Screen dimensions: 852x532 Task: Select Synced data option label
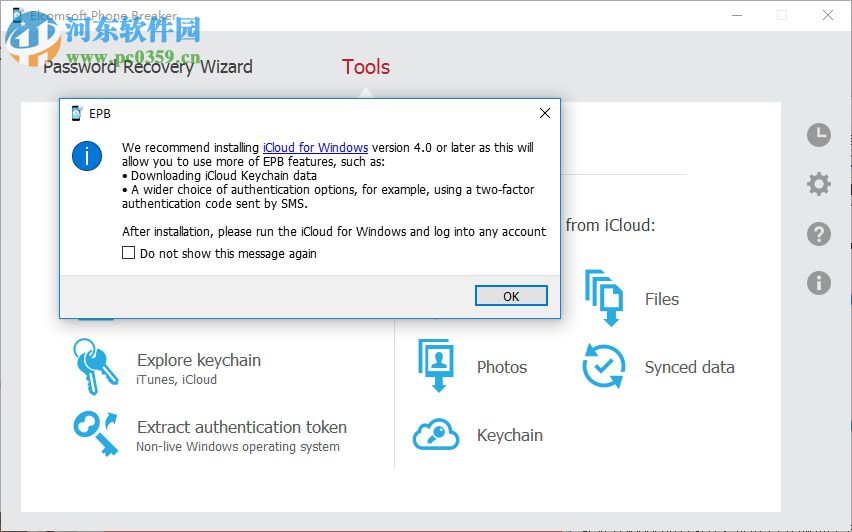coord(690,367)
